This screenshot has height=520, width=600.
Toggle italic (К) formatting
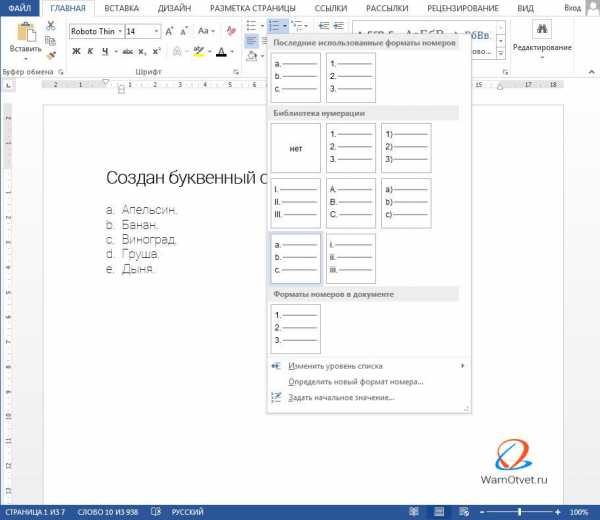click(x=90, y=51)
